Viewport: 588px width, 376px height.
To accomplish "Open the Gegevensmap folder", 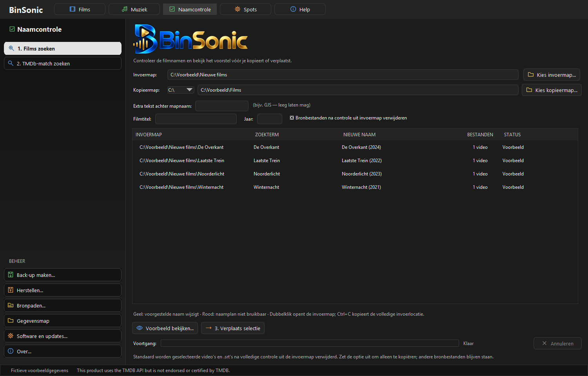I will point(63,321).
